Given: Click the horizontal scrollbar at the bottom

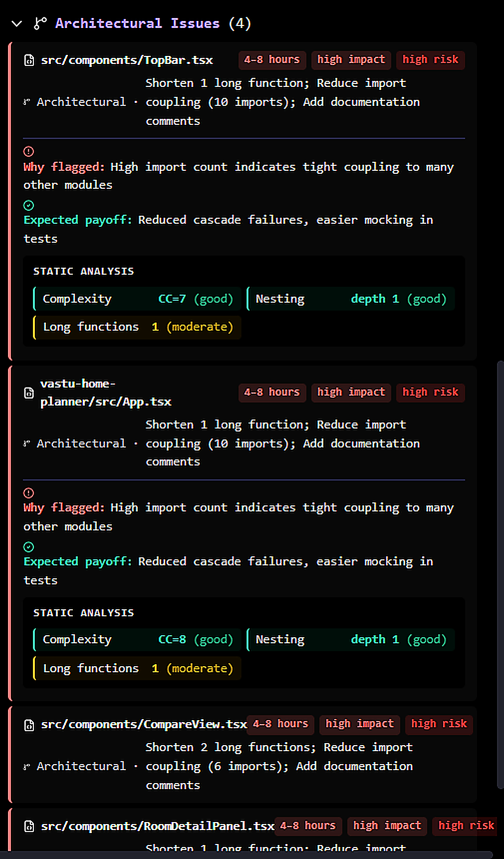Looking at the screenshot, I should pos(247,855).
